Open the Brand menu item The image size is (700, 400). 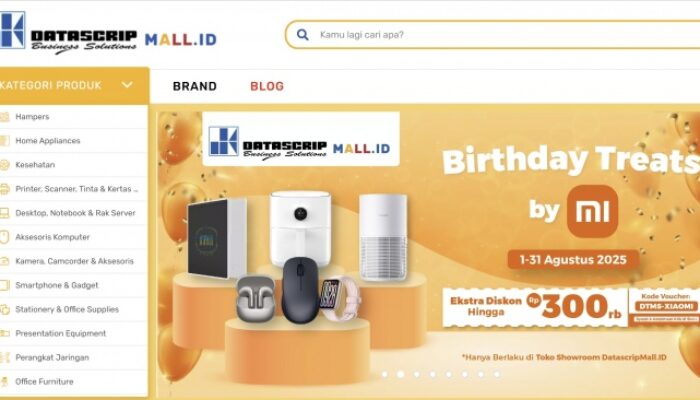(x=195, y=86)
